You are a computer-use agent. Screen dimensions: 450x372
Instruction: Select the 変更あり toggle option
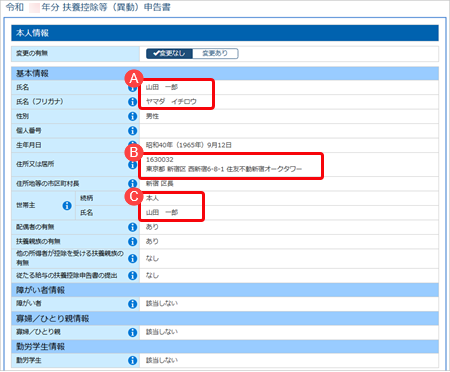coord(215,53)
